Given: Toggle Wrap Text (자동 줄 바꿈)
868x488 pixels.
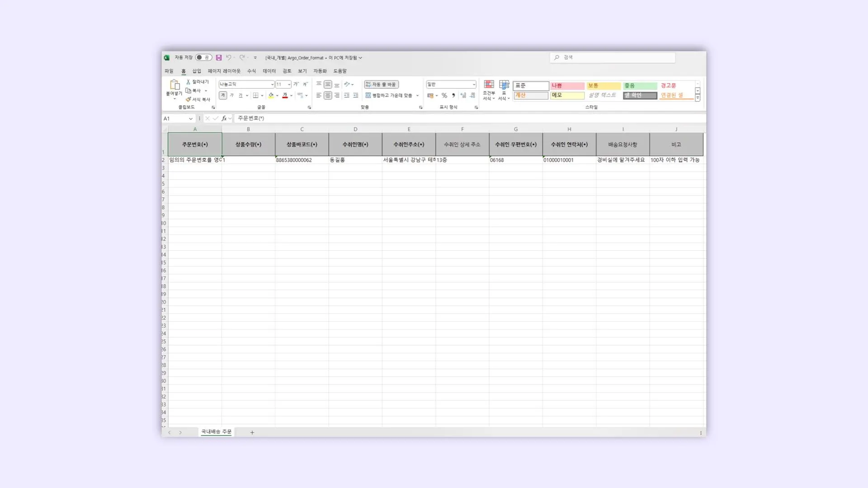Looking at the screenshot, I should coord(381,84).
